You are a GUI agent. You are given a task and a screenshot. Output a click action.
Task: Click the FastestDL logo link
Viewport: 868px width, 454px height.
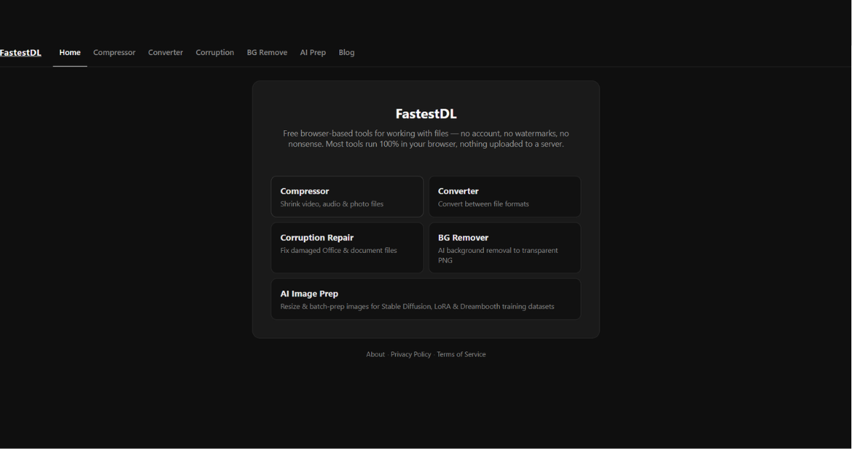(x=21, y=53)
